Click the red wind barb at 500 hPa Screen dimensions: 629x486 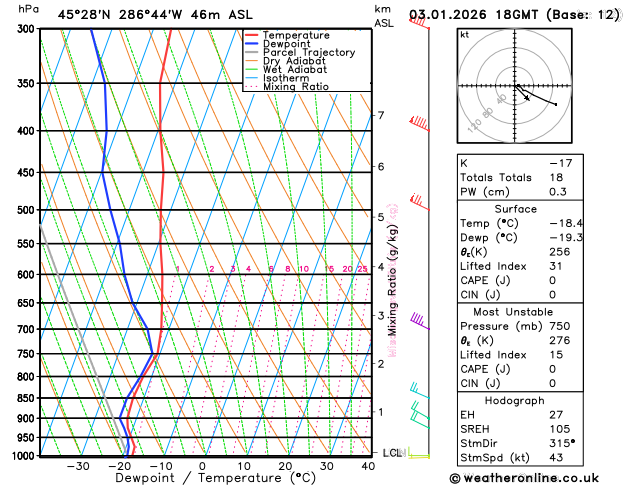(x=420, y=202)
